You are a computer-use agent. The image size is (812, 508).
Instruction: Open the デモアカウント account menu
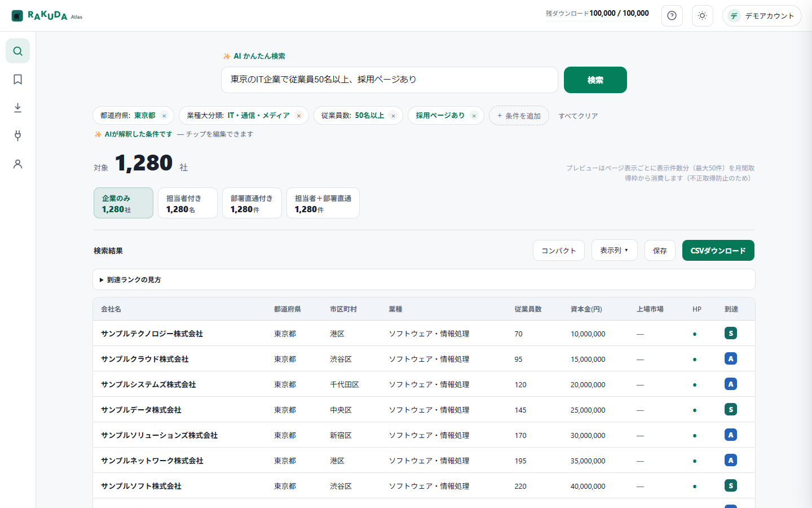coord(762,16)
